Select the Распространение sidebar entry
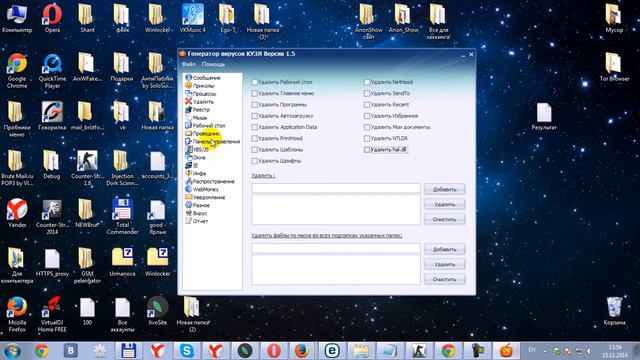This screenshot has height=360, width=640. pyautogui.click(x=210, y=181)
